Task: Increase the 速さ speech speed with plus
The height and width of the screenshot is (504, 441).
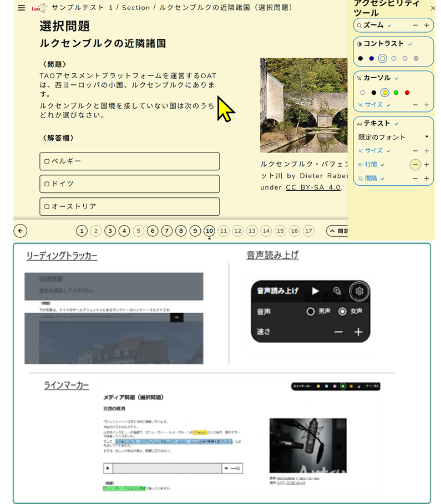Action: coord(358,332)
